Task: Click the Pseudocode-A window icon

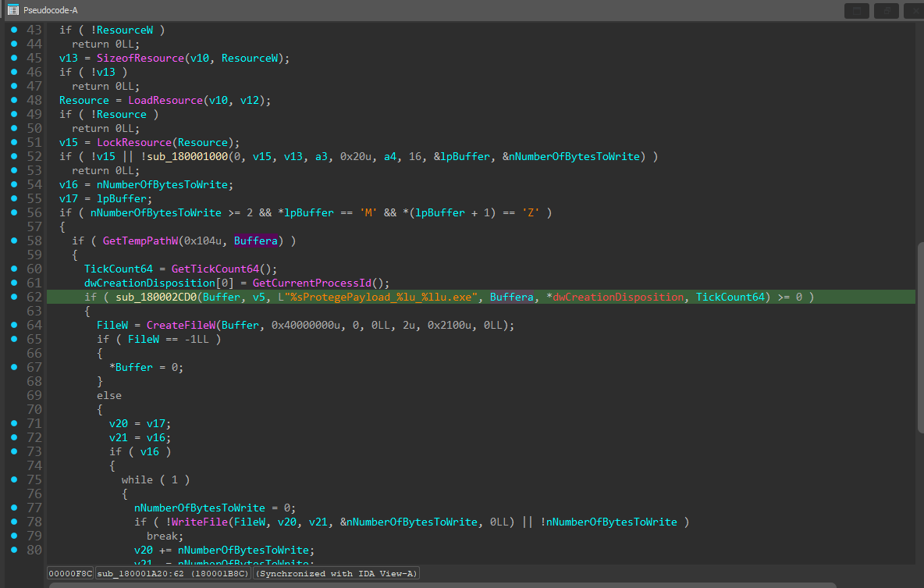Action: [13, 9]
